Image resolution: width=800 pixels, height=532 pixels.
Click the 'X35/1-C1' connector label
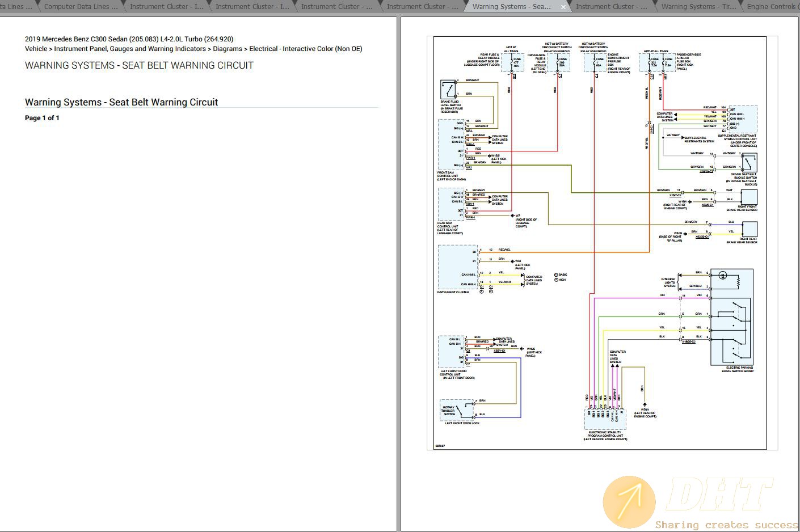(499, 351)
